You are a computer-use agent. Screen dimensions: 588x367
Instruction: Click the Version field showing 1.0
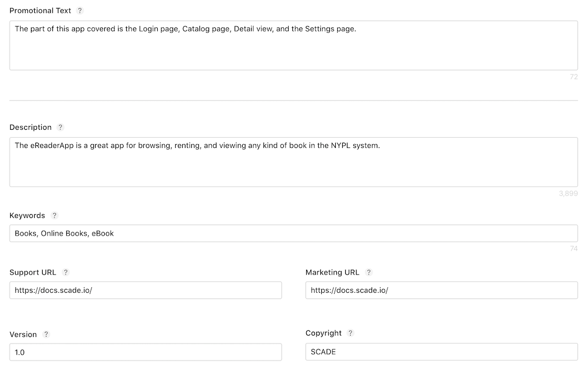145,353
